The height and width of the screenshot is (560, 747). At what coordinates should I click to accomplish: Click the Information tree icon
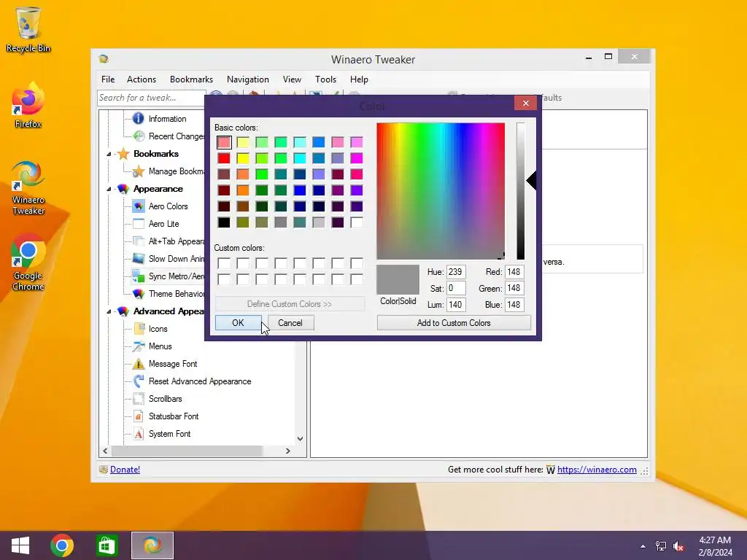click(138, 118)
